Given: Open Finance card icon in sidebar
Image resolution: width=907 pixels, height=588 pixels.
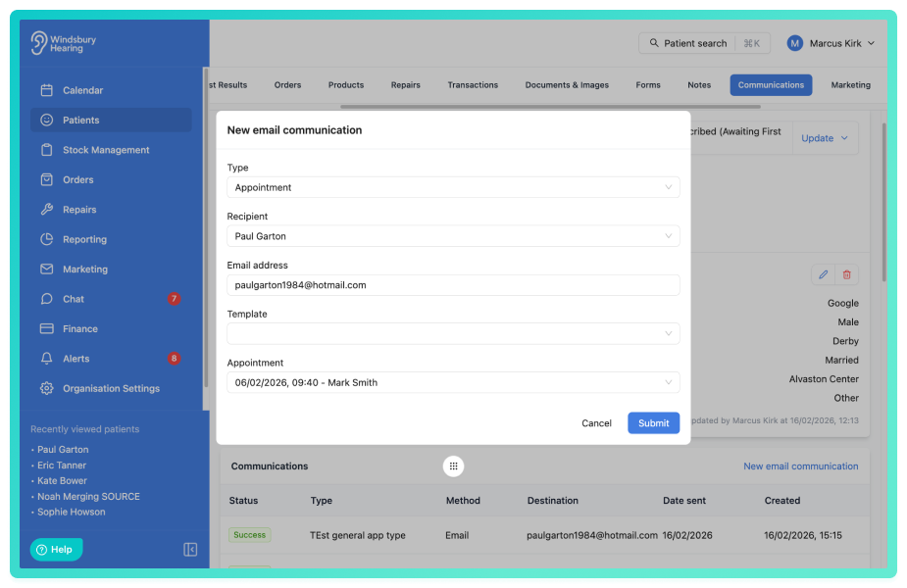Looking at the screenshot, I should click(47, 328).
